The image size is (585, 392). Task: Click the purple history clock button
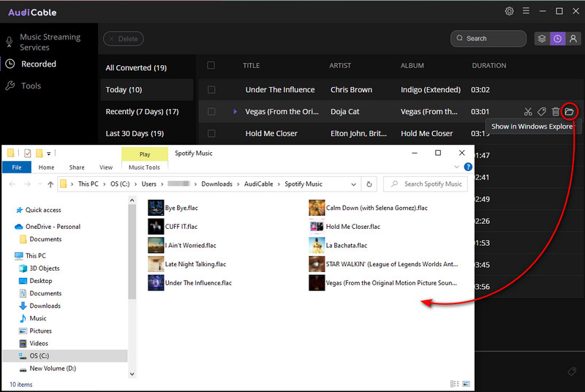557,39
